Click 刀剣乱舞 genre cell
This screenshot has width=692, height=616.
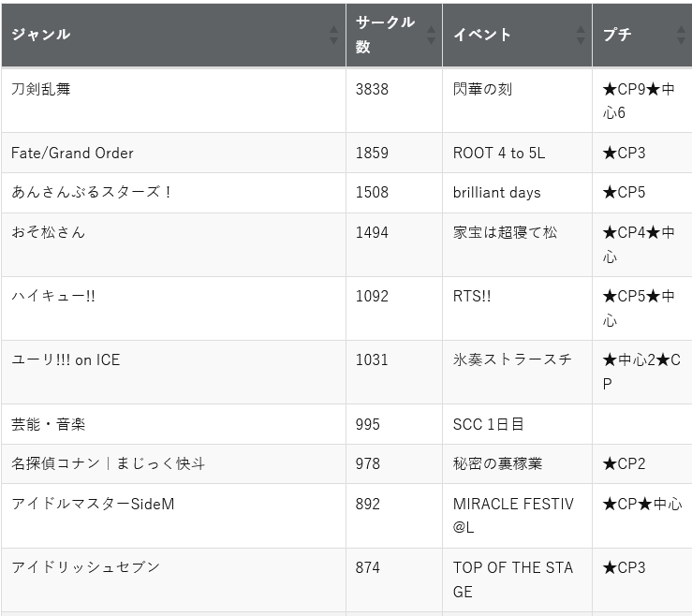pos(174,100)
